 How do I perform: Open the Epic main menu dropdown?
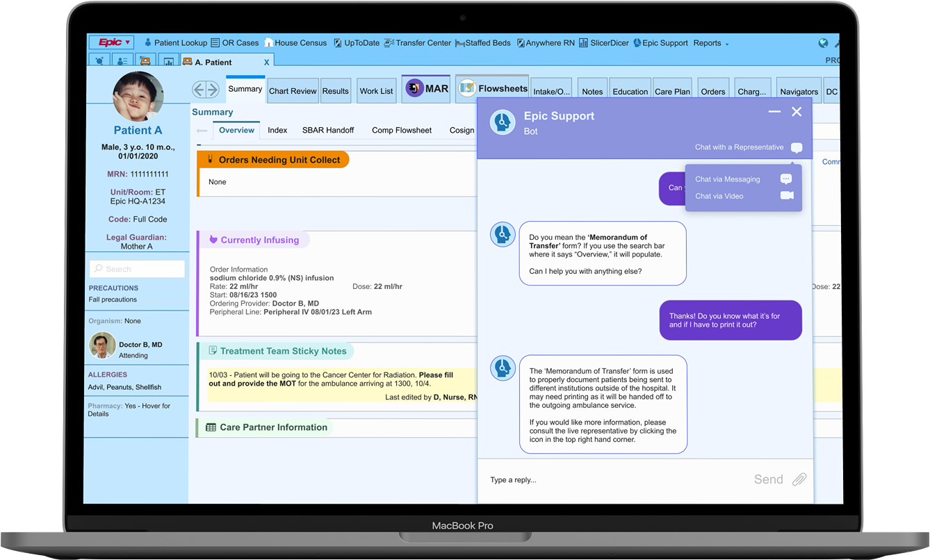111,43
